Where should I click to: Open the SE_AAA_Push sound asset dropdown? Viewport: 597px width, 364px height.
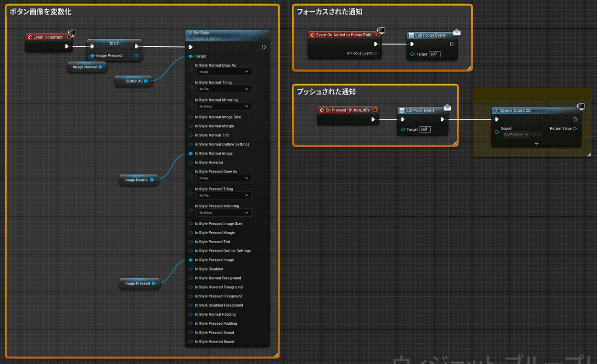point(515,134)
